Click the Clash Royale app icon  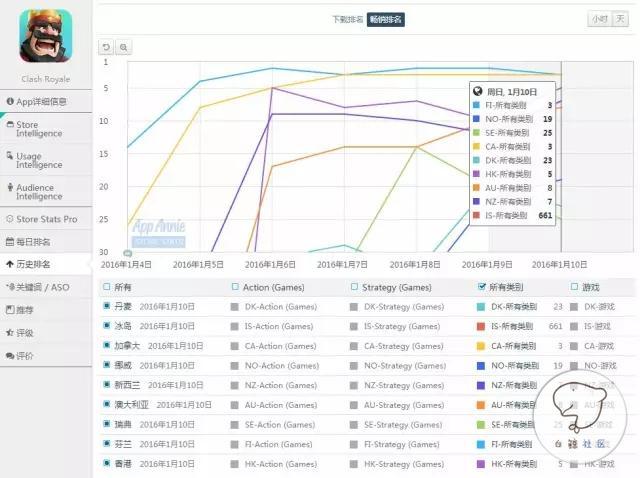pyautogui.click(x=45, y=34)
